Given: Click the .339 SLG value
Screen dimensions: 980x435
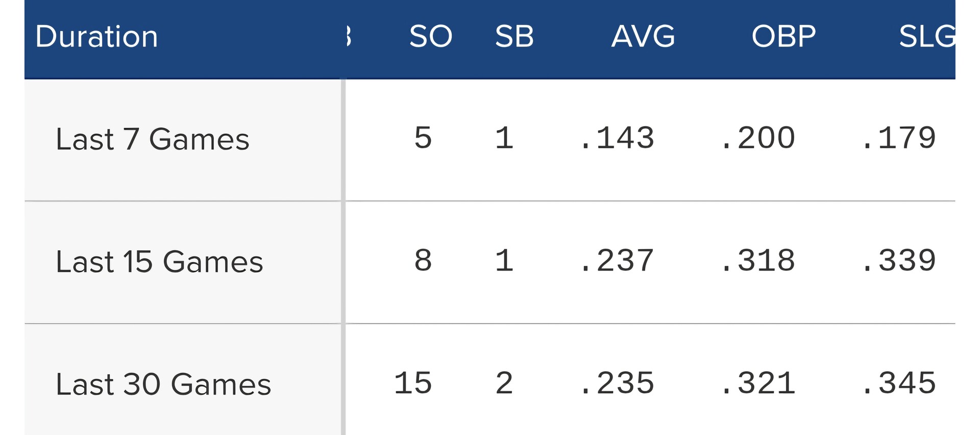Looking at the screenshot, I should click(899, 261).
